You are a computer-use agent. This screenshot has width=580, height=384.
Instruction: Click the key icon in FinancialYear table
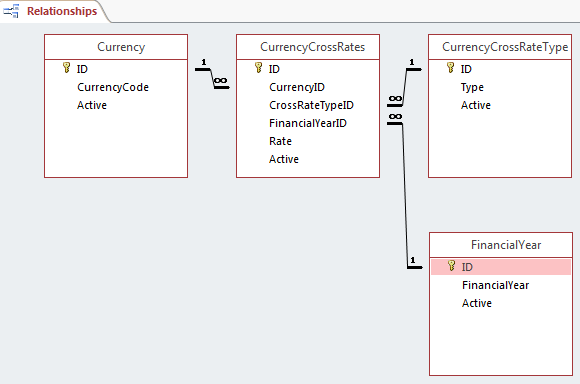click(451, 266)
